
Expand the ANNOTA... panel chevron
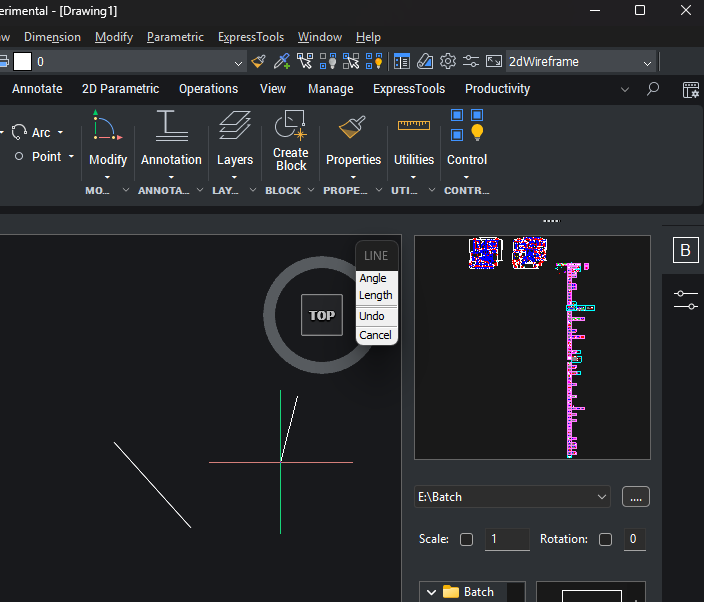coord(200,190)
